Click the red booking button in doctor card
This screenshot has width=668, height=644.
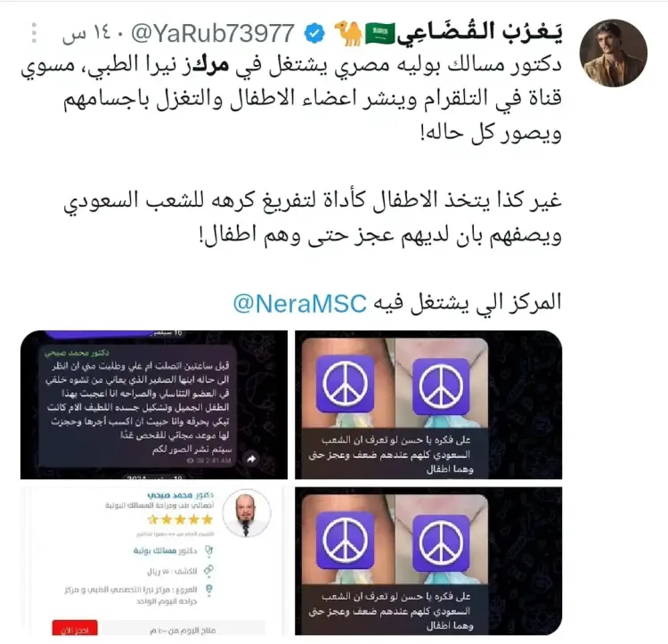pyautogui.click(x=75, y=628)
